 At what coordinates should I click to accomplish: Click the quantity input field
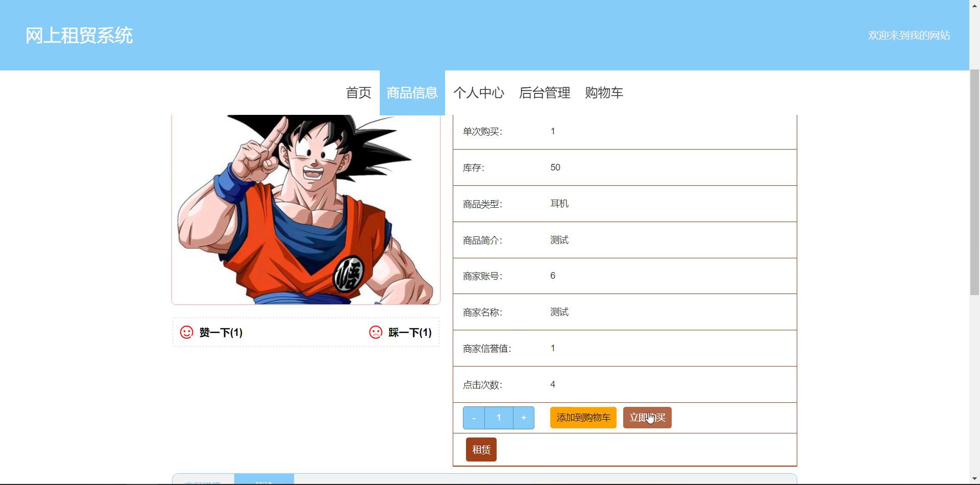pos(499,418)
